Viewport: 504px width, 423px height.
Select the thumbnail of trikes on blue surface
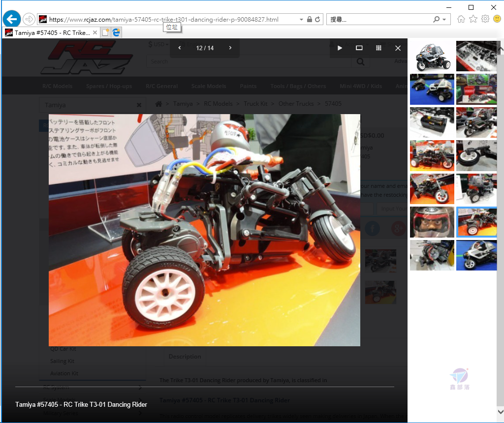click(x=432, y=90)
